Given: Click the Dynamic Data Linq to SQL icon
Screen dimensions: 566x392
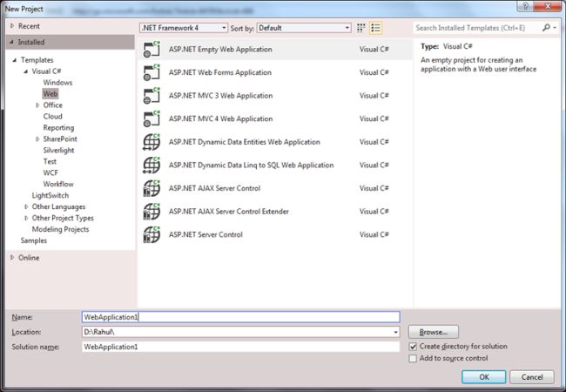Looking at the screenshot, I should click(x=152, y=165).
